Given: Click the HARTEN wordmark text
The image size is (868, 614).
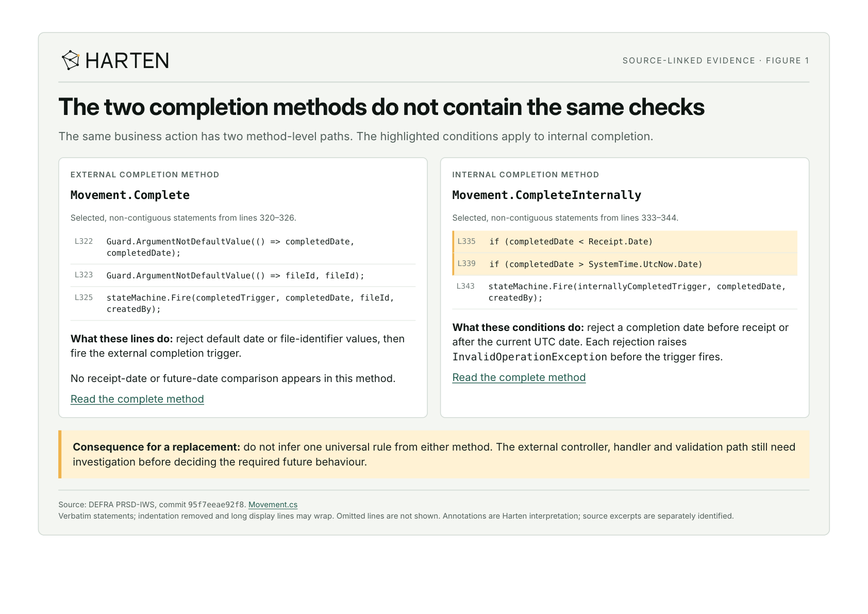Looking at the screenshot, I should tap(127, 61).
